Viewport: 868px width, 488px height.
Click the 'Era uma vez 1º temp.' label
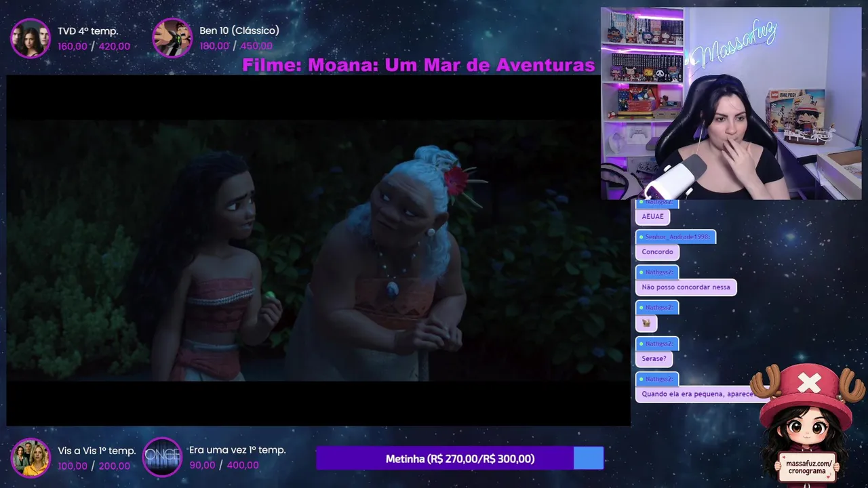[x=237, y=450]
